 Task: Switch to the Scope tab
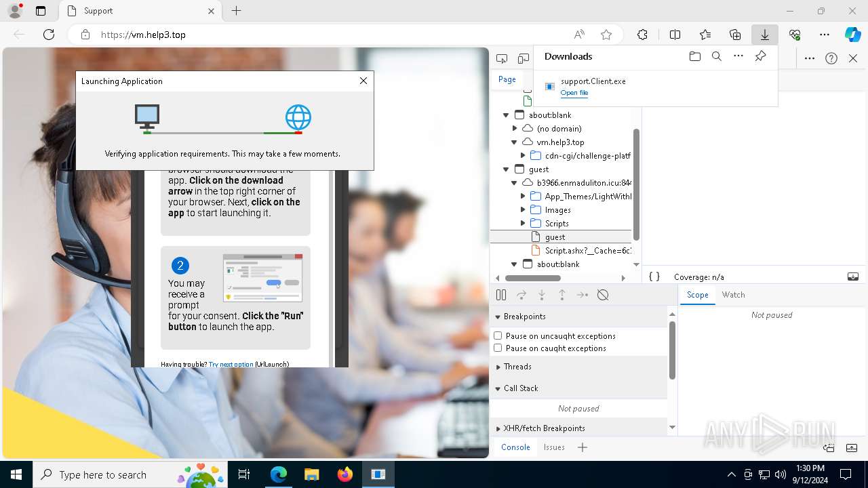(697, 295)
